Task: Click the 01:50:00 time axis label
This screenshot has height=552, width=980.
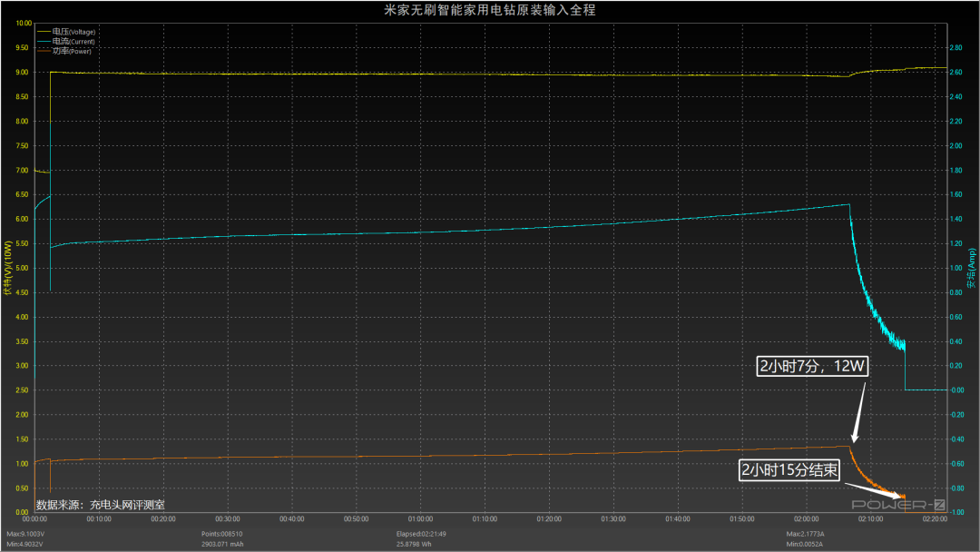Action: click(x=742, y=519)
